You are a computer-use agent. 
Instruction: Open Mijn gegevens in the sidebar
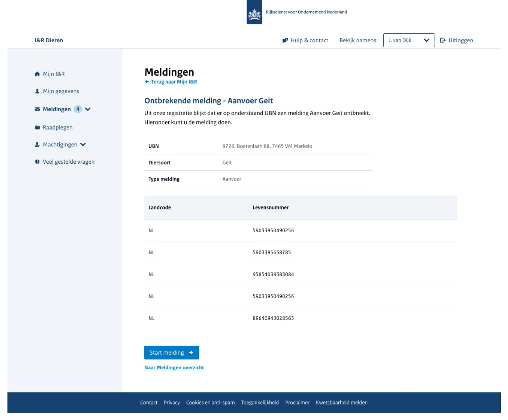(61, 91)
